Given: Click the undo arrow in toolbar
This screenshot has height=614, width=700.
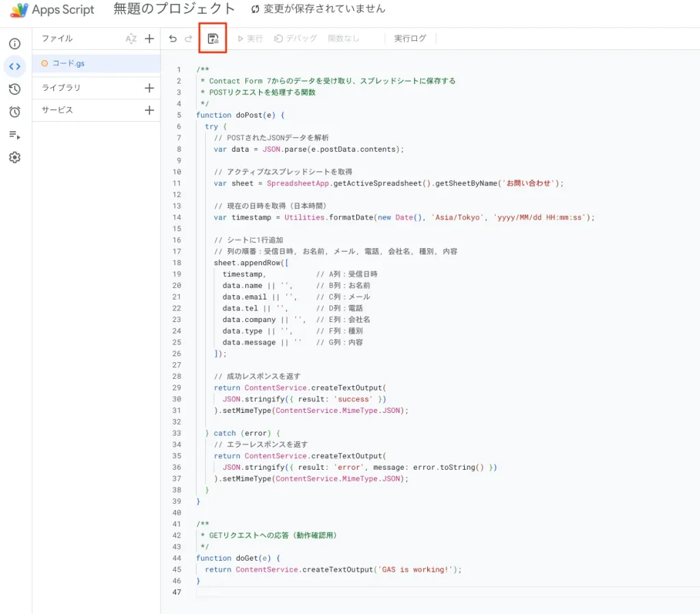Looking at the screenshot, I should point(173,39).
